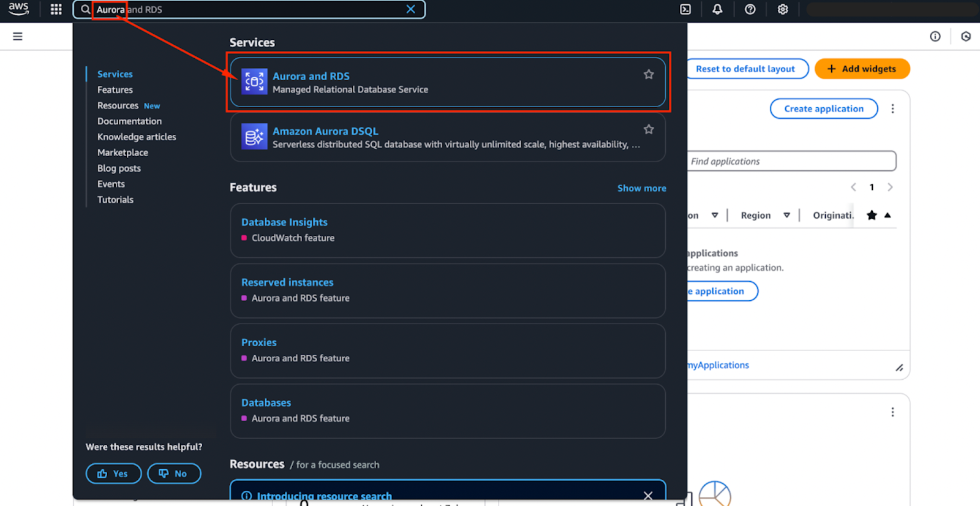
Task: Open the CloudShell terminal icon
Action: 685,9
